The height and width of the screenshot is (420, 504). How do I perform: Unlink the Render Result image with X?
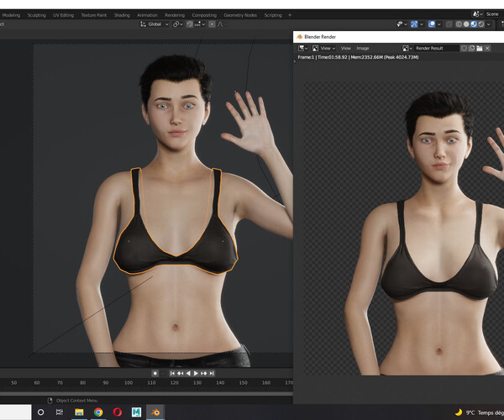(487, 48)
